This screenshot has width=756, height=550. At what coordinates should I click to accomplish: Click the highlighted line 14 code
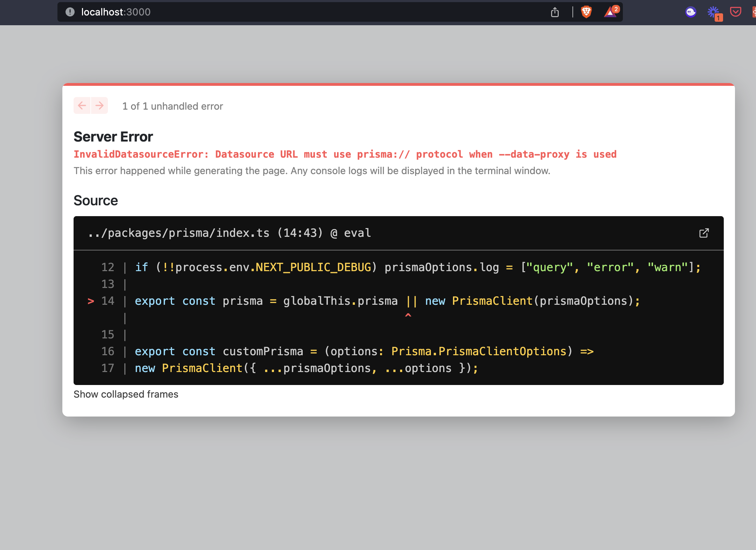coord(387,301)
